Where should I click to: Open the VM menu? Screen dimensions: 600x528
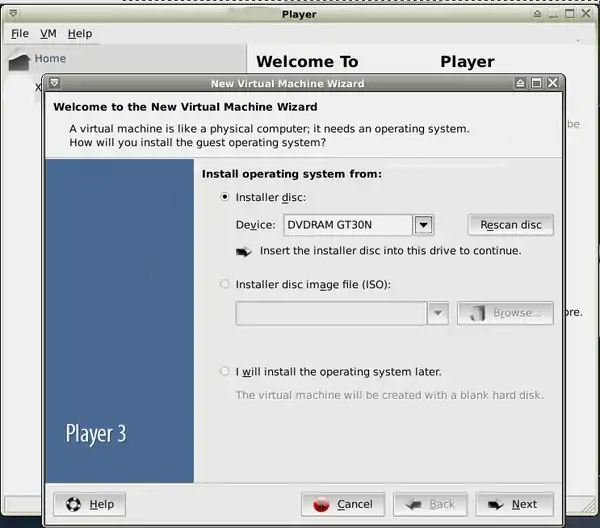click(x=48, y=33)
